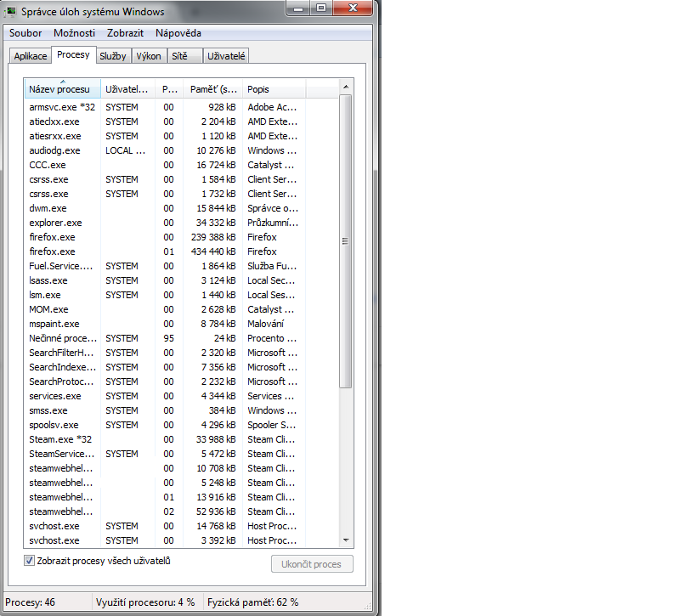Open the Nápověda menu

click(x=178, y=33)
